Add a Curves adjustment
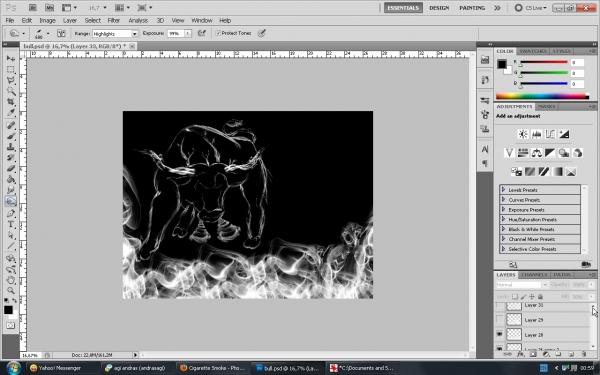 (550, 134)
